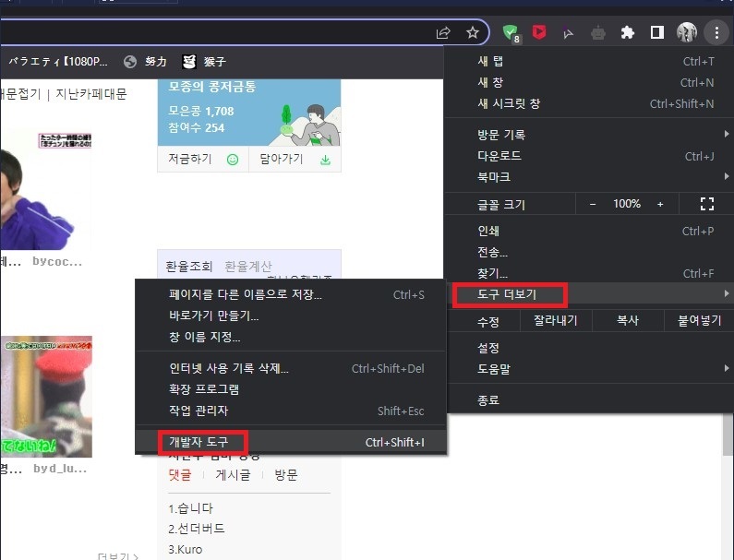The height and width of the screenshot is (560, 734).
Task: Increase zoom with the plus button
Action: [x=660, y=204]
